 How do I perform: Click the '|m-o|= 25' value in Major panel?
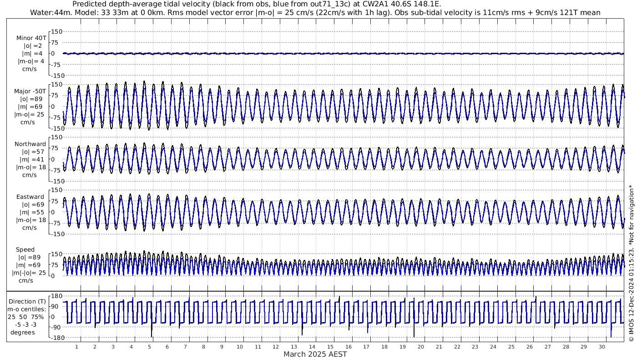[29, 115]
